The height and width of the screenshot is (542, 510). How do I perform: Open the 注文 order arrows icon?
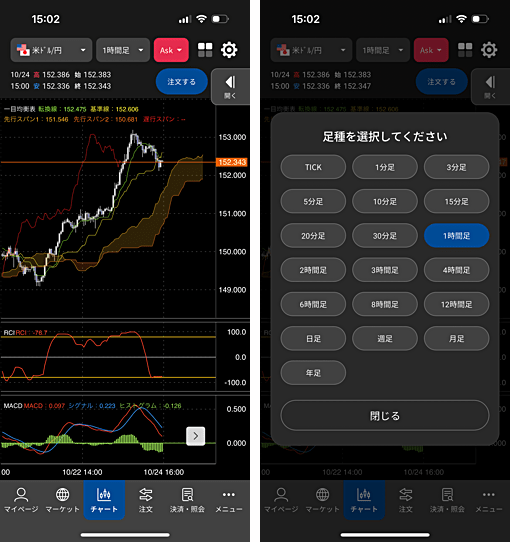tap(146, 500)
